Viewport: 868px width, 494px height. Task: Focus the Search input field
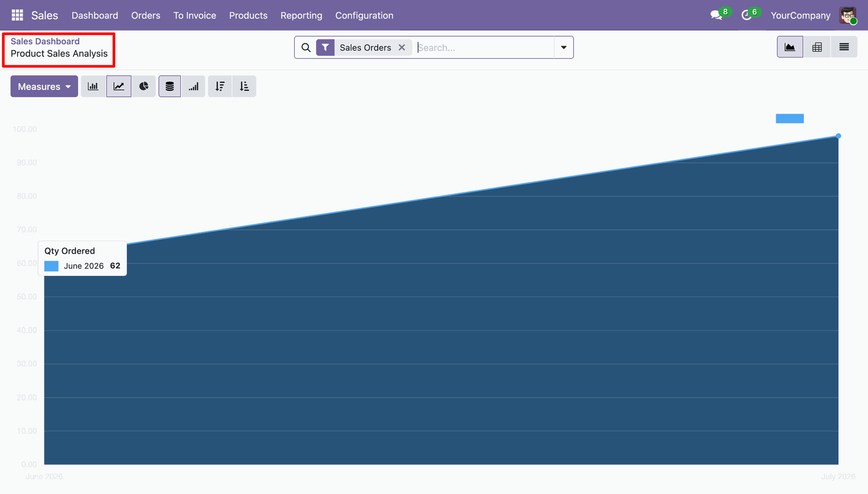tap(485, 47)
